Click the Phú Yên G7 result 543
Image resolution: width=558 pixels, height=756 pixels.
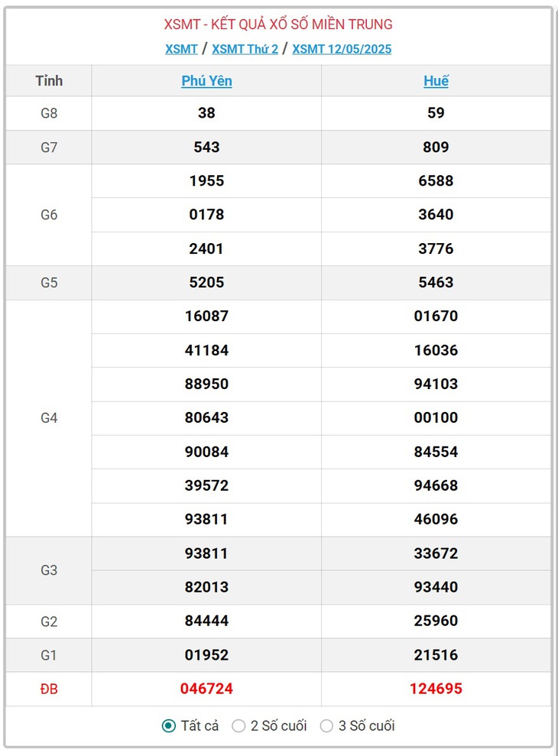[x=206, y=147]
